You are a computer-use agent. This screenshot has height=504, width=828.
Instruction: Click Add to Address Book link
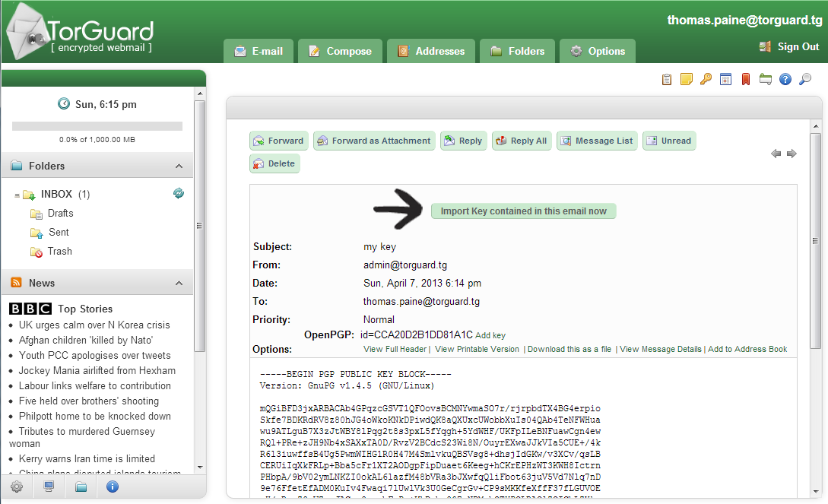point(747,349)
